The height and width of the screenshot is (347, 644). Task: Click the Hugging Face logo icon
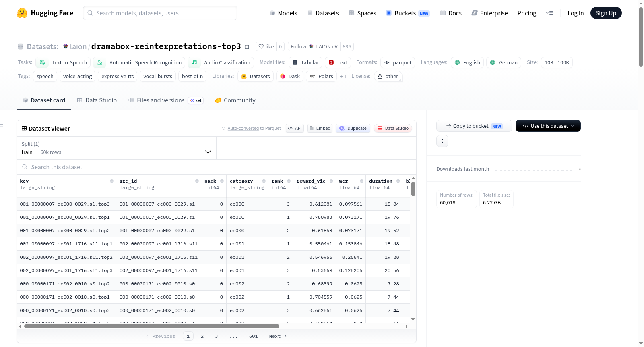(x=22, y=13)
